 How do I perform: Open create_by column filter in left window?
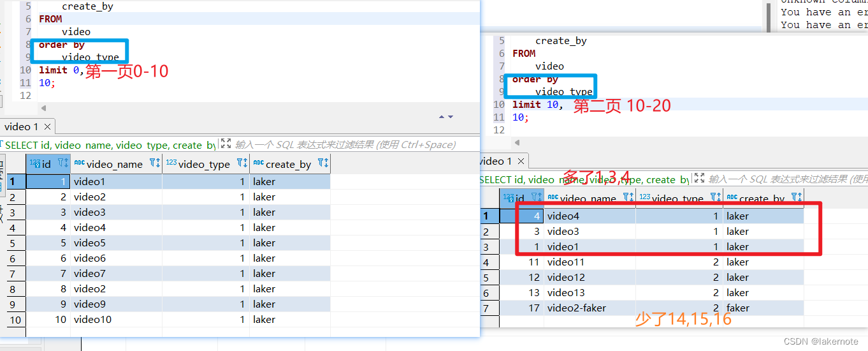[x=323, y=163]
